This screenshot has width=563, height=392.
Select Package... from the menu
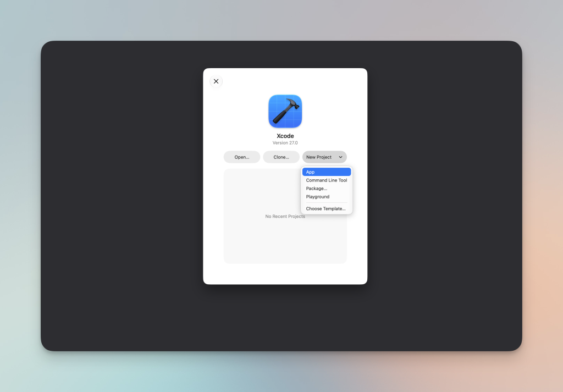point(327,189)
